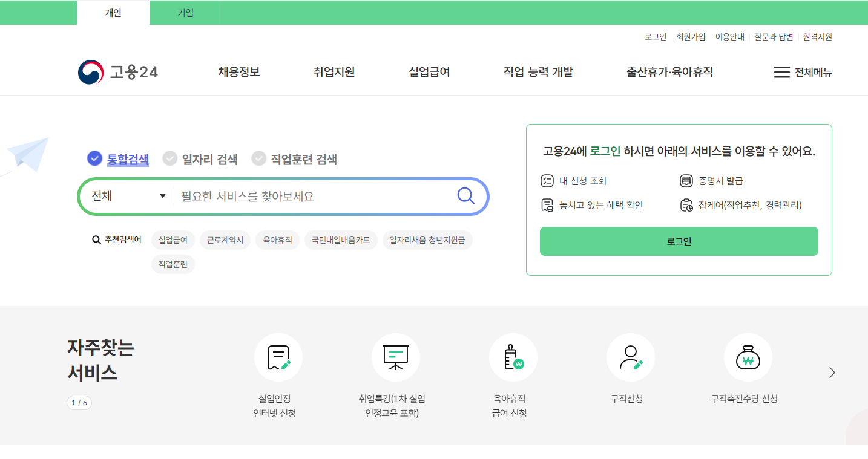Click the green 로그인 button

[x=679, y=241]
